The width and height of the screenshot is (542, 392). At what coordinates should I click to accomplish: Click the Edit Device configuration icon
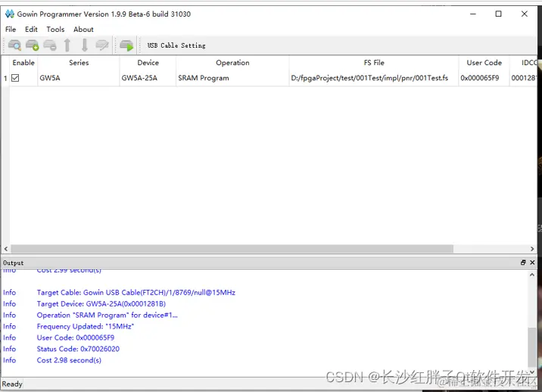pyautogui.click(x=102, y=45)
